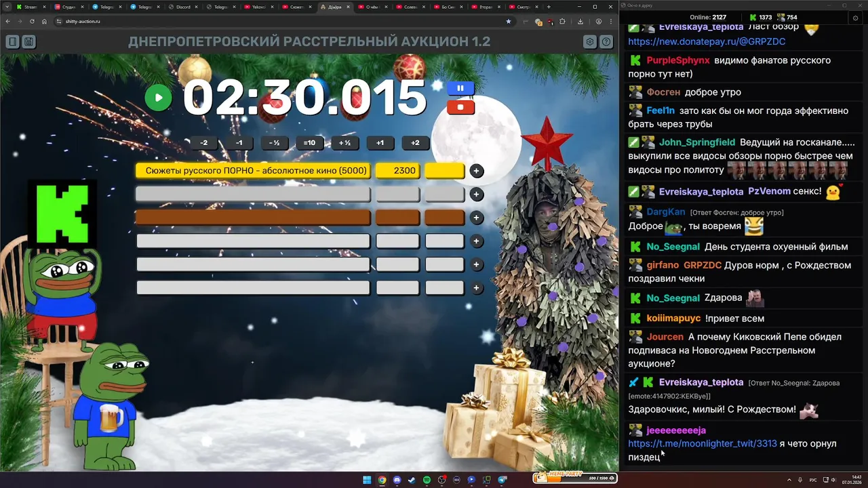Open the Windows Start menu
This screenshot has width=868, height=488.
tap(367, 479)
